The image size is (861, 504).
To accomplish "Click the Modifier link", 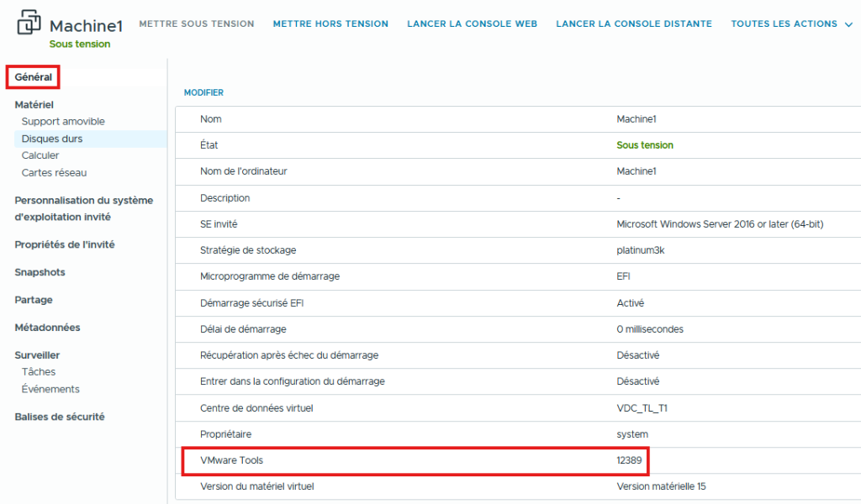I will point(203,92).
